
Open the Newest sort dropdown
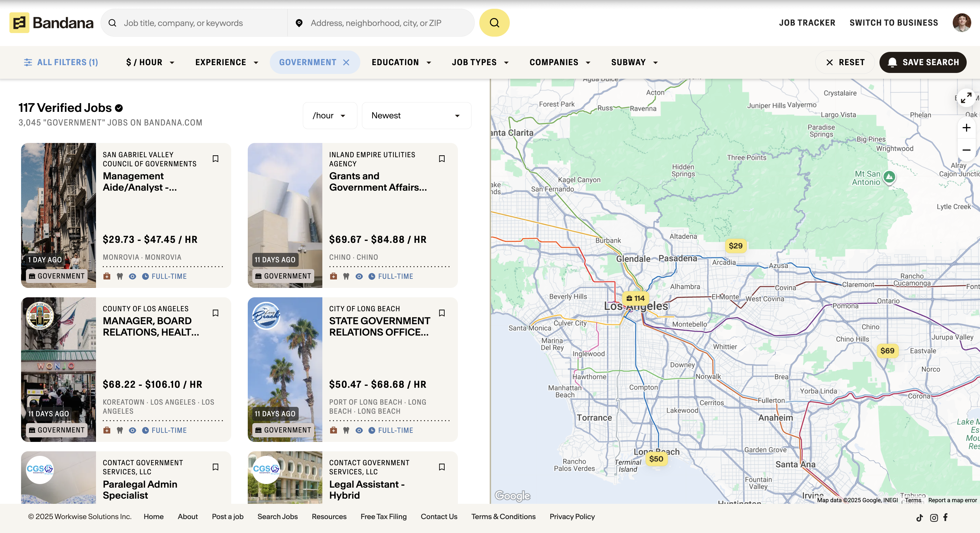(416, 115)
